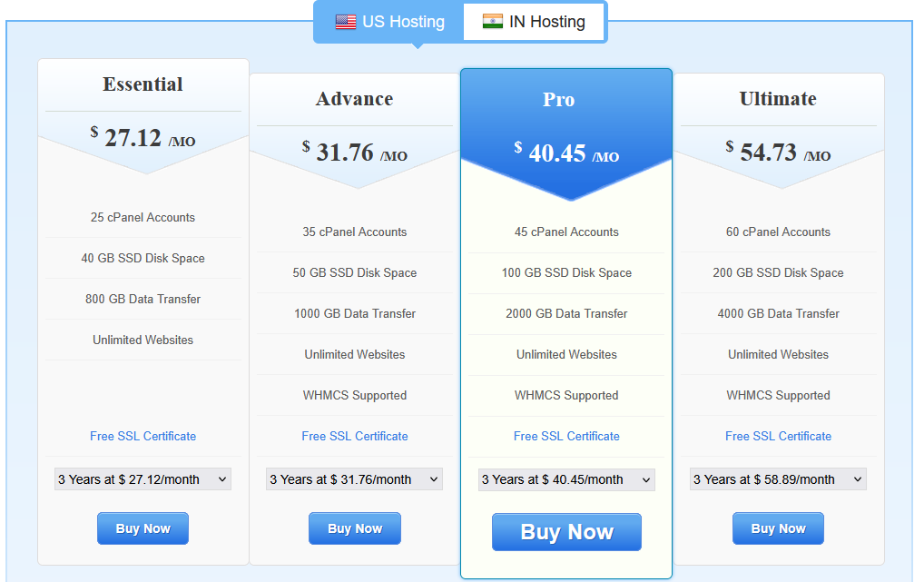The image size is (924, 582).
Task: Open Essential plan Free SSL Certificate link
Action: click(x=143, y=436)
